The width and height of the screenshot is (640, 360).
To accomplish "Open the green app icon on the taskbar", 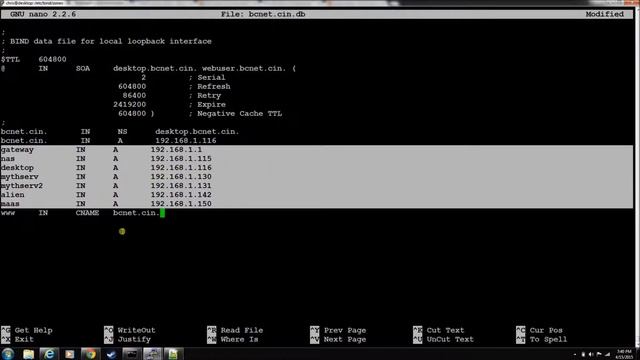I will 173,354.
